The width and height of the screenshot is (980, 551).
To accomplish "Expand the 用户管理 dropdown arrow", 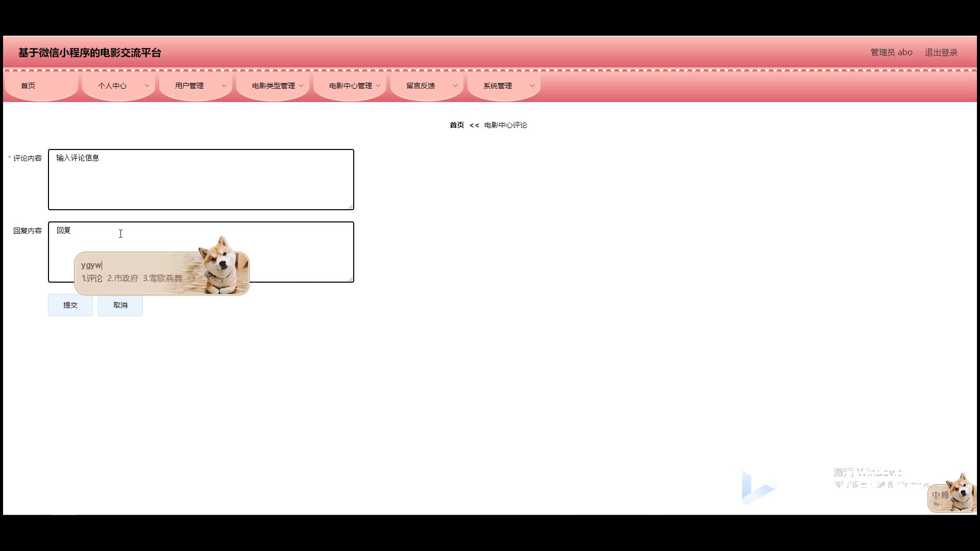I will [x=224, y=86].
